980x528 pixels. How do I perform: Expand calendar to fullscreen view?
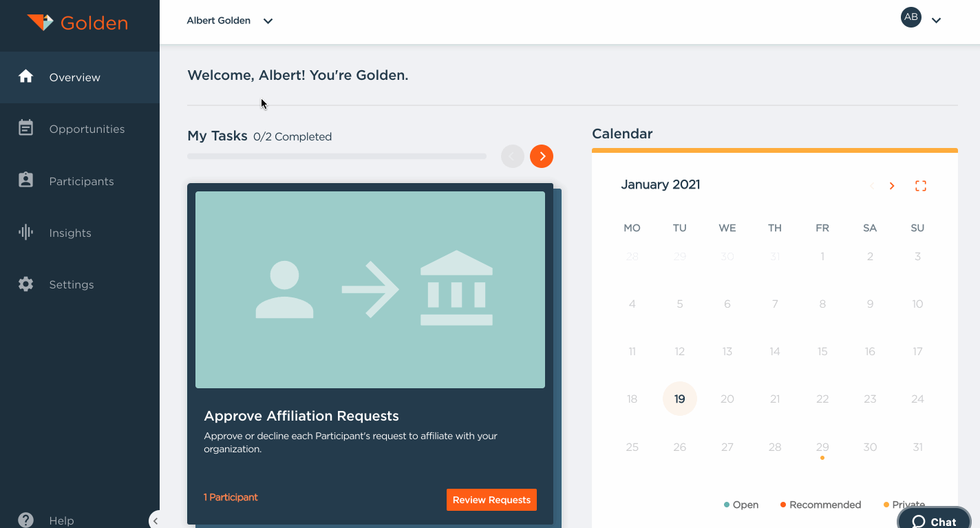(920, 186)
